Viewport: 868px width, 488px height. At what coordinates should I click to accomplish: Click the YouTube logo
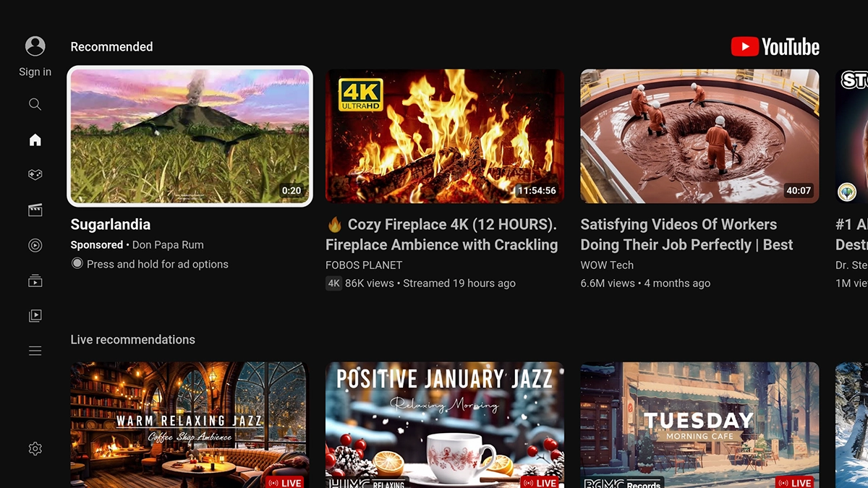[775, 47]
